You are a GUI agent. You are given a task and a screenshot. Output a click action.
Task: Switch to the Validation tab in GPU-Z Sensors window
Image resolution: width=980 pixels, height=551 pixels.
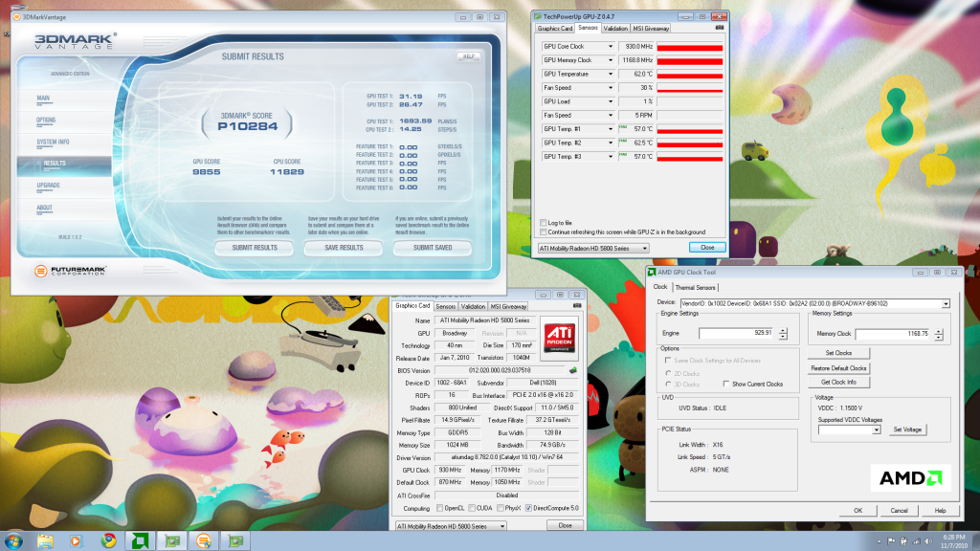pyautogui.click(x=615, y=28)
